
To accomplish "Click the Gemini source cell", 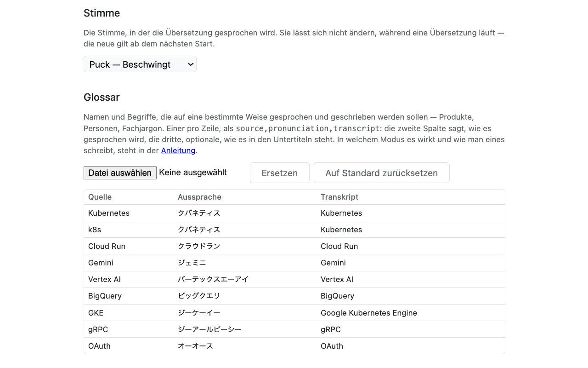I will click(129, 263).
